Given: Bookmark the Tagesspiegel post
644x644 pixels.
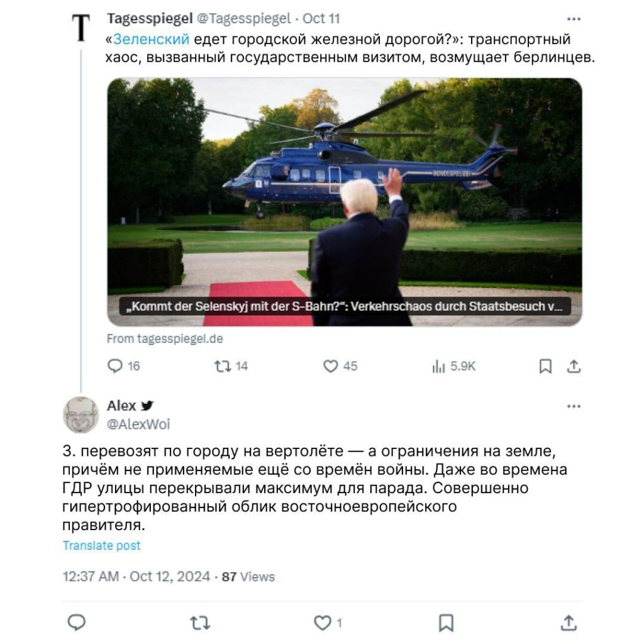Looking at the screenshot, I should (545, 366).
